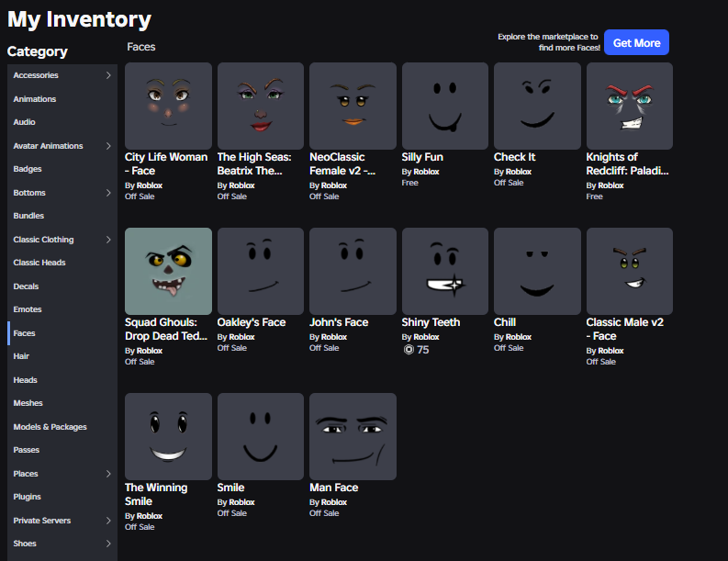Viewport: 728px width, 561px height.
Task: Open City Life Woman face thumbnail
Action: click(x=168, y=106)
